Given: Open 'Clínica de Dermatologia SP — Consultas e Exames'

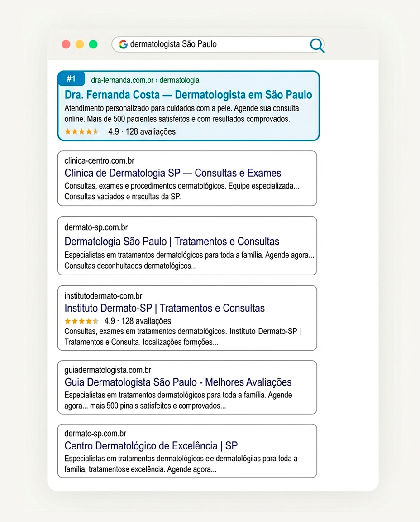Looking at the screenshot, I should pyautogui.click(x=172, y=173).
